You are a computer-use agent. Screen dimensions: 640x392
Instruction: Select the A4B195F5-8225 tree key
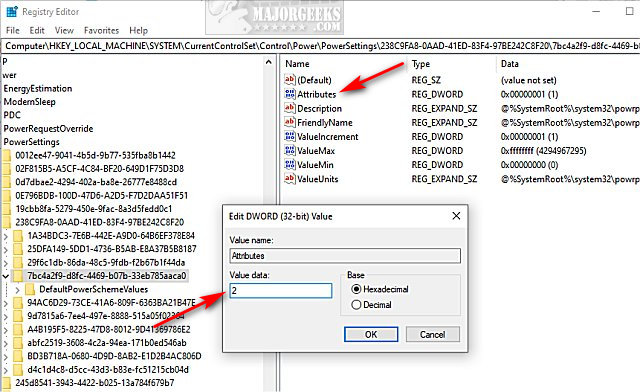(x=109, y=329)
